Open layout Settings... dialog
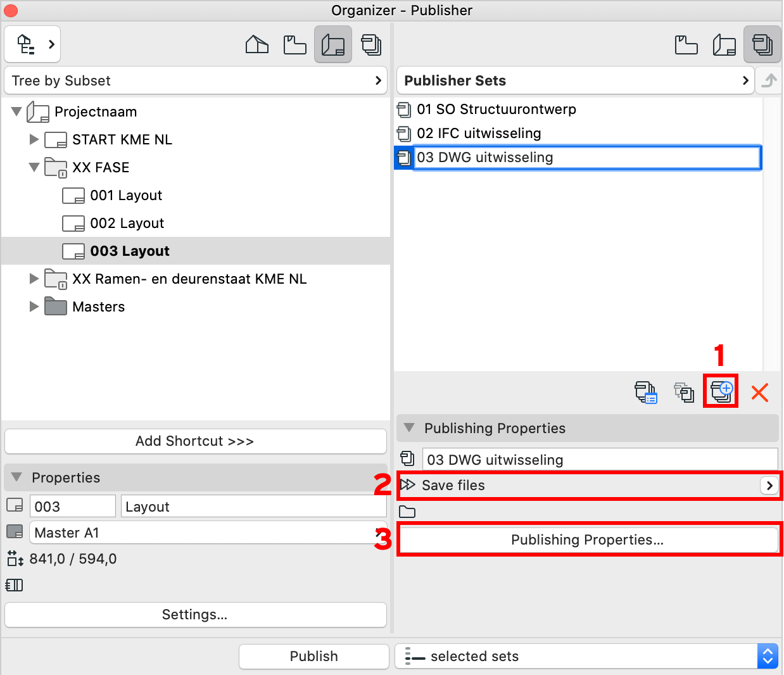Screen dimensions: 784x675 pos(196,615)
